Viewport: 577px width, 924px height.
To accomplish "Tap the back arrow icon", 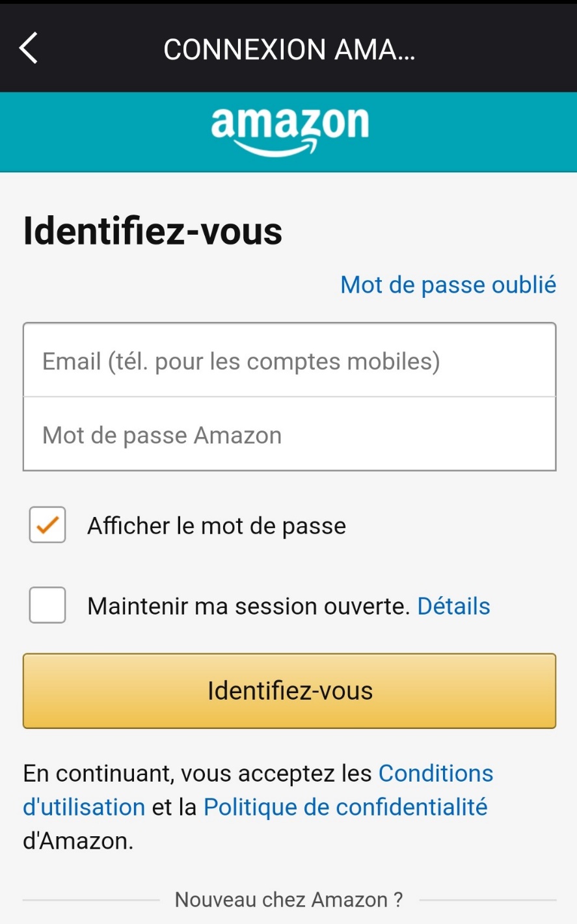I will pos(29,48).
